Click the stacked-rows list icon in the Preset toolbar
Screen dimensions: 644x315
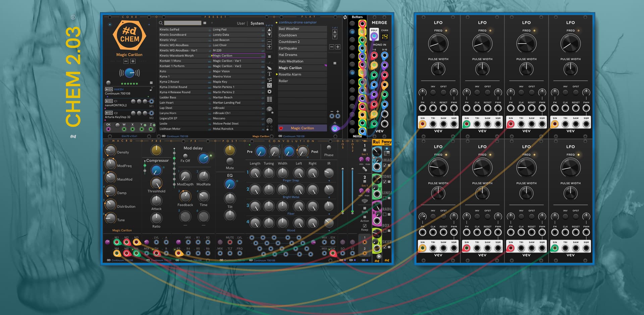pos(269,99)
